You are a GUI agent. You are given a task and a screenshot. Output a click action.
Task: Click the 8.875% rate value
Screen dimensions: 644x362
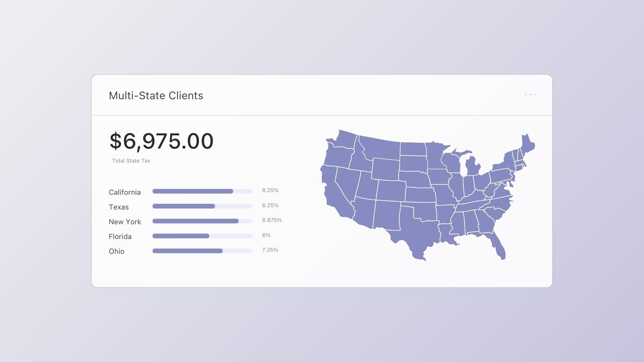coord(272,220)
